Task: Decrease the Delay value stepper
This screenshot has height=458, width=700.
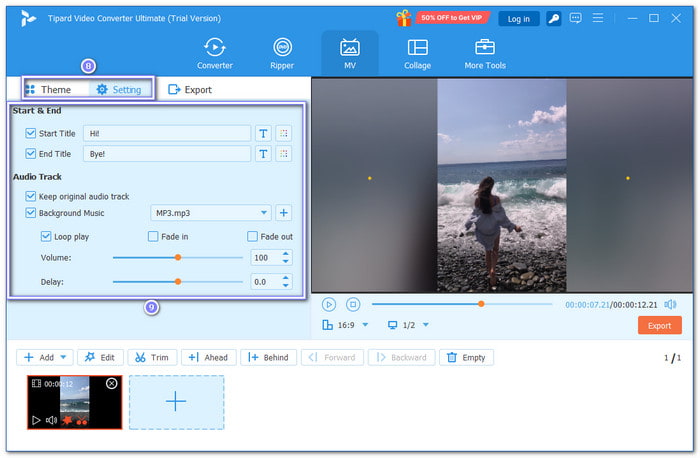Action: [x=286, y=285]
